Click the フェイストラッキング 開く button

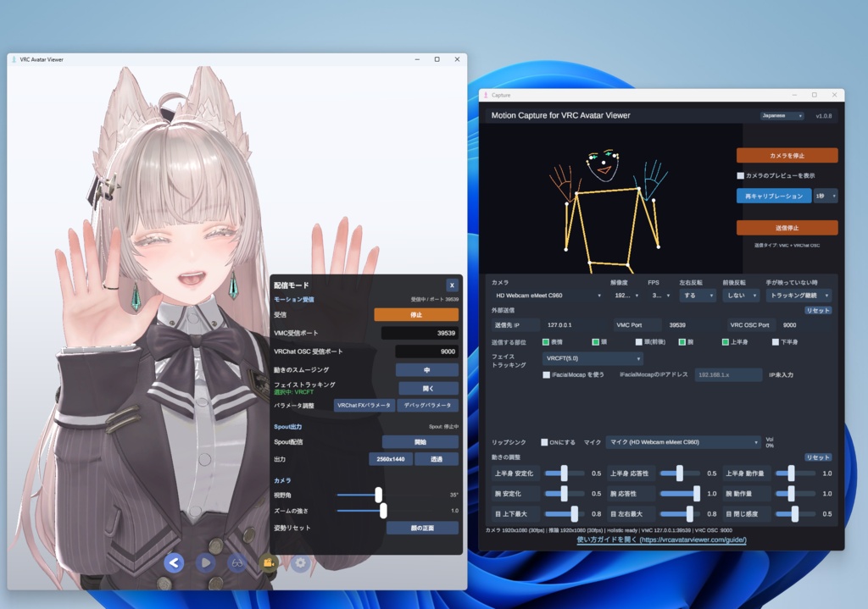[x=428, y=388]
